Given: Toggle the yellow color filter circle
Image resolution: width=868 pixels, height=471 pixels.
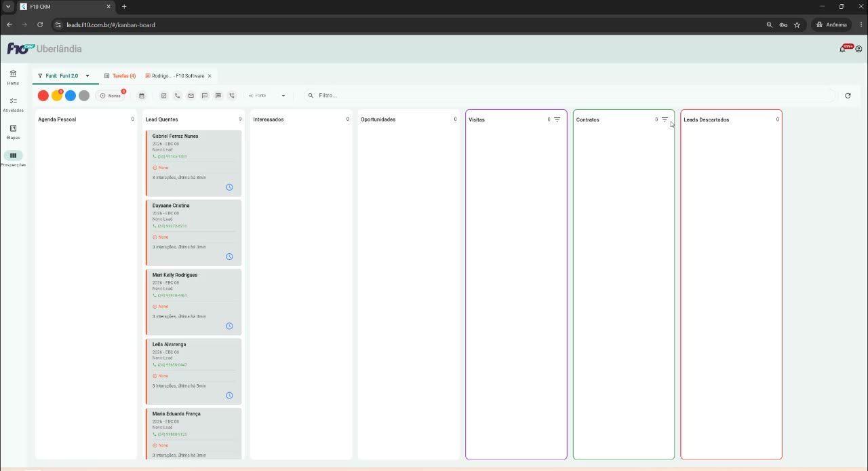Looking at the screenshot, I should click(x=57, y=96).
